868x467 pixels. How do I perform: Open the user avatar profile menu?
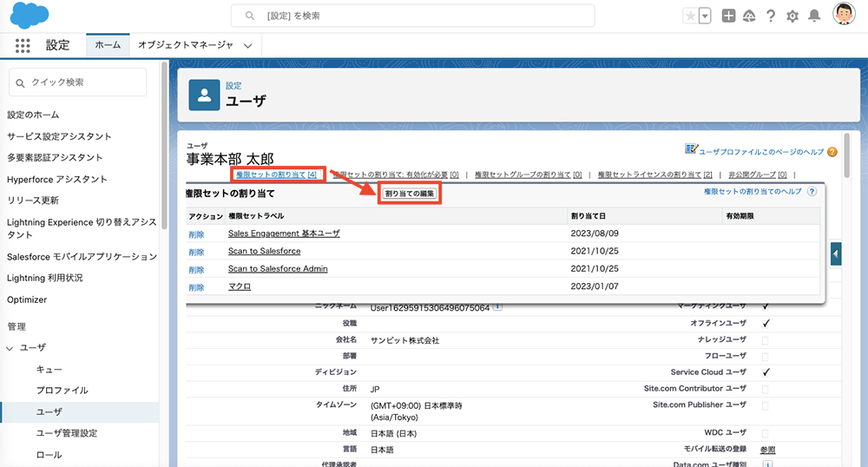coord(844,15)
